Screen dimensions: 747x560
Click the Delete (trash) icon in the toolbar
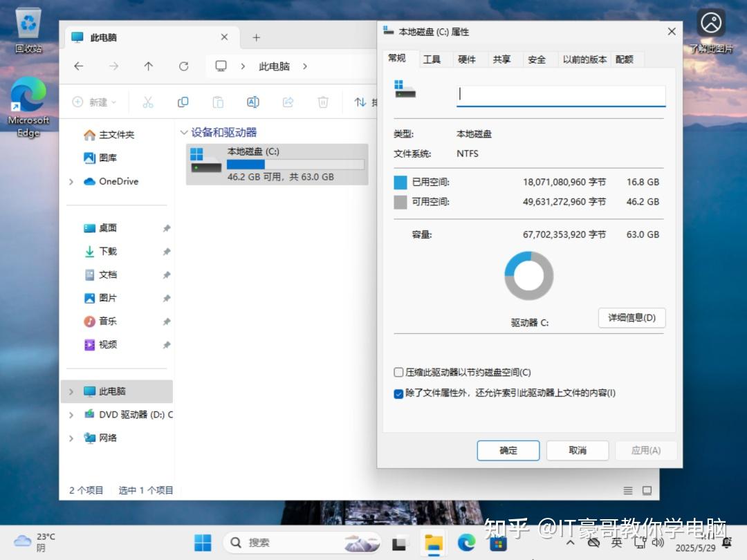pyautogui.click(x=322, y=102)
